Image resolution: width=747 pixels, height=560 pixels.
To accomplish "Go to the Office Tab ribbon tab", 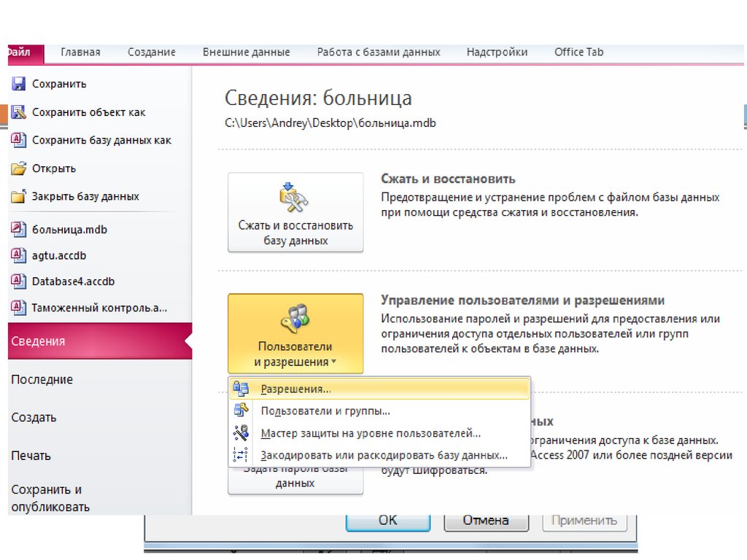I will (x=578, y=52).
